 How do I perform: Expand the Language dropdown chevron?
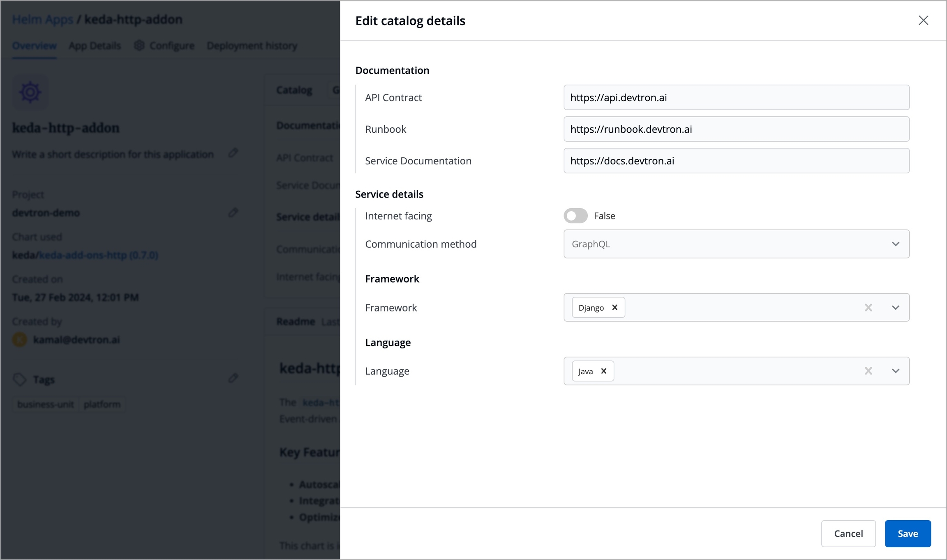click(x=895, y=371)
